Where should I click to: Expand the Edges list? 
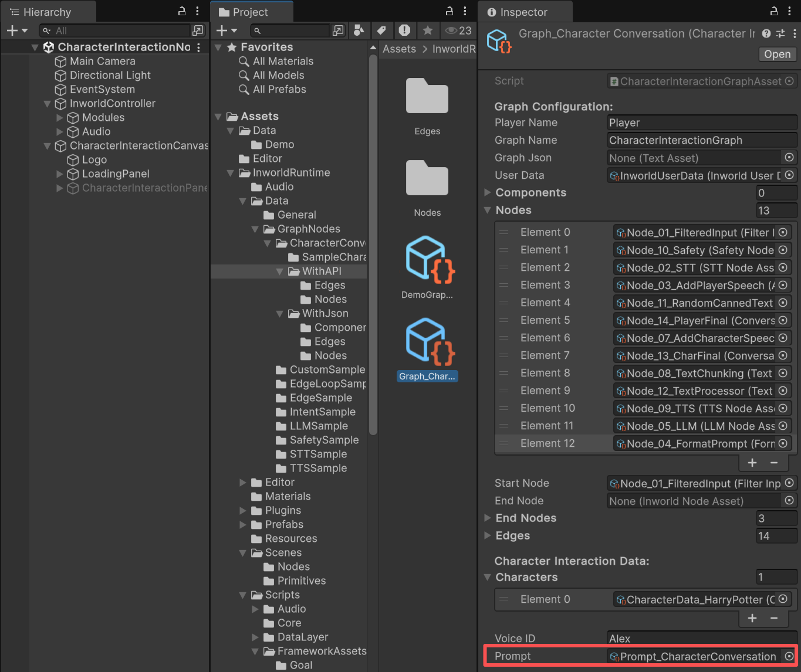coord(487,535)
